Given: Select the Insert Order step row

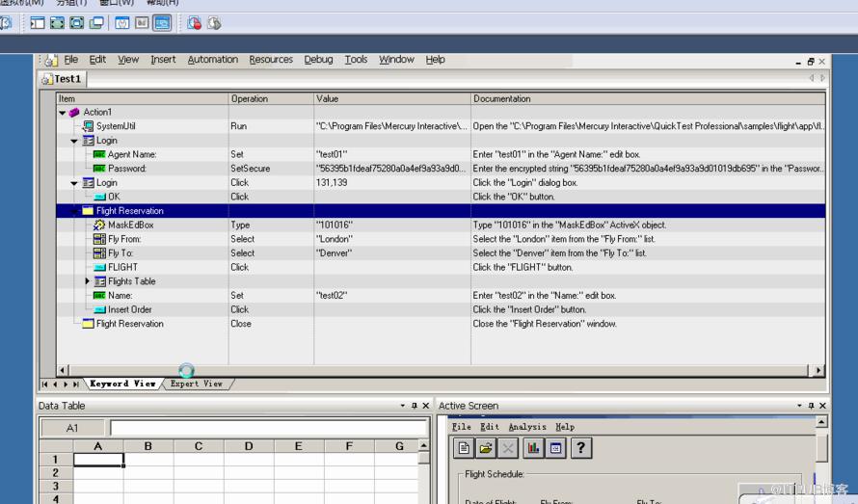Looking at the screenshot, I should pyautogui.click(x=441, y=309).
